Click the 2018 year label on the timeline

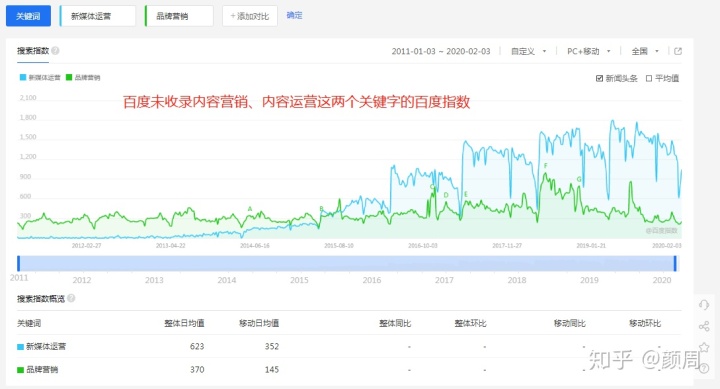tap(517, 280)
